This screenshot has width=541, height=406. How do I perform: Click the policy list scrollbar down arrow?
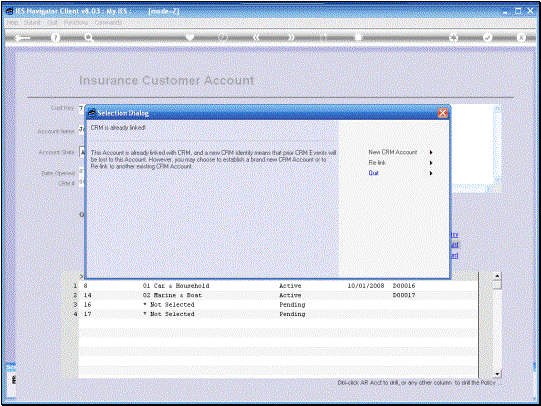(497, 374)
